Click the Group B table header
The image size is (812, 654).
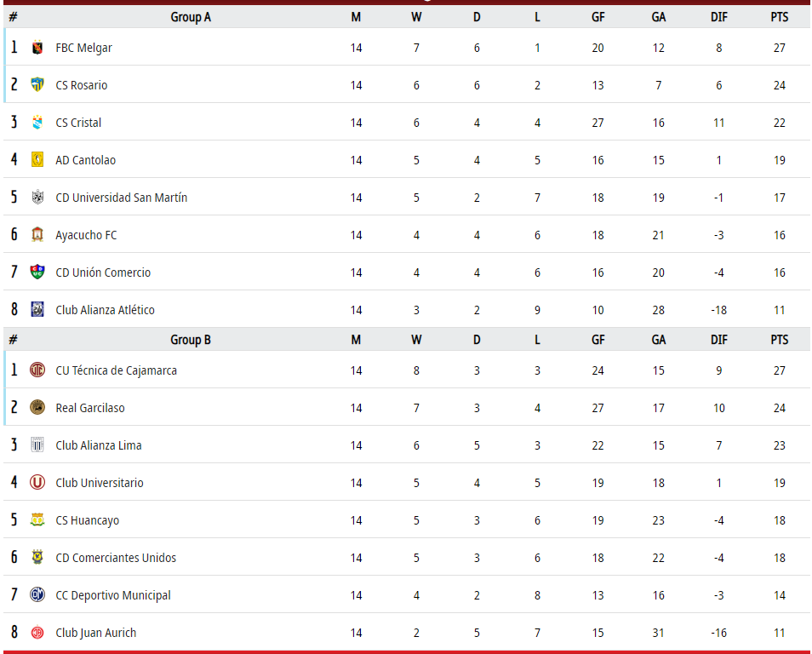pyautogui.click(x=191, y=340)
